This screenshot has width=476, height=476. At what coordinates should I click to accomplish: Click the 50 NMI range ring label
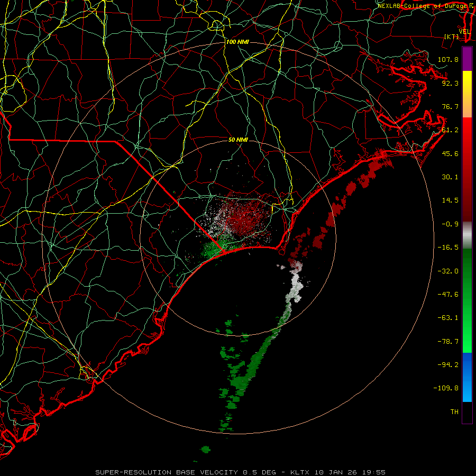[x=238, y=140]
